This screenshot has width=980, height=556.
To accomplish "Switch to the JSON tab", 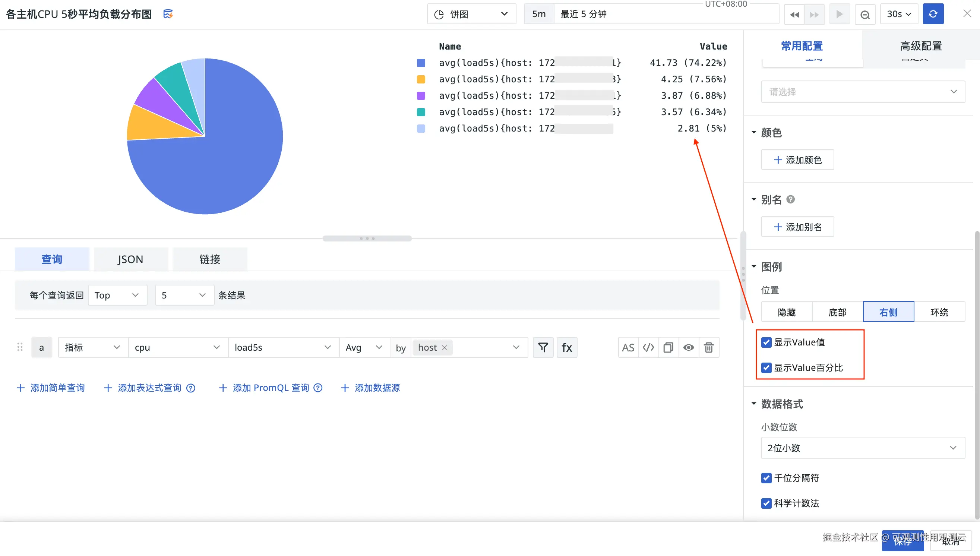I will point(130,259).
